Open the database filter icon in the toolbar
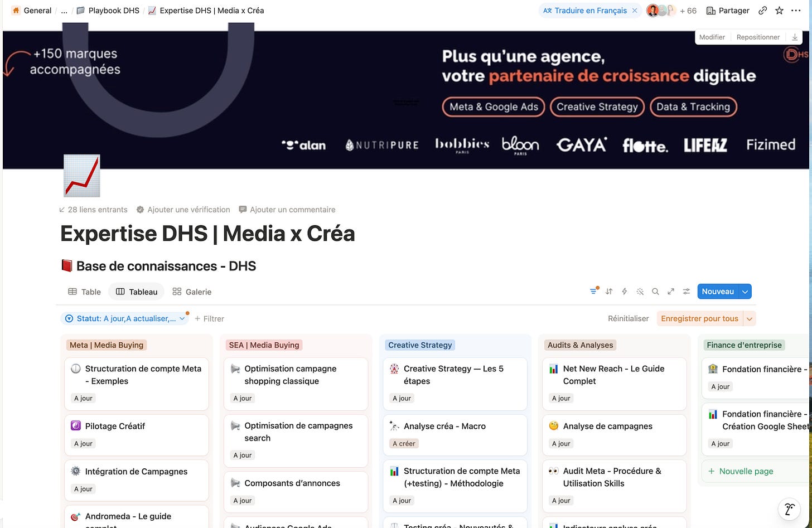 (x=593, y=292)
